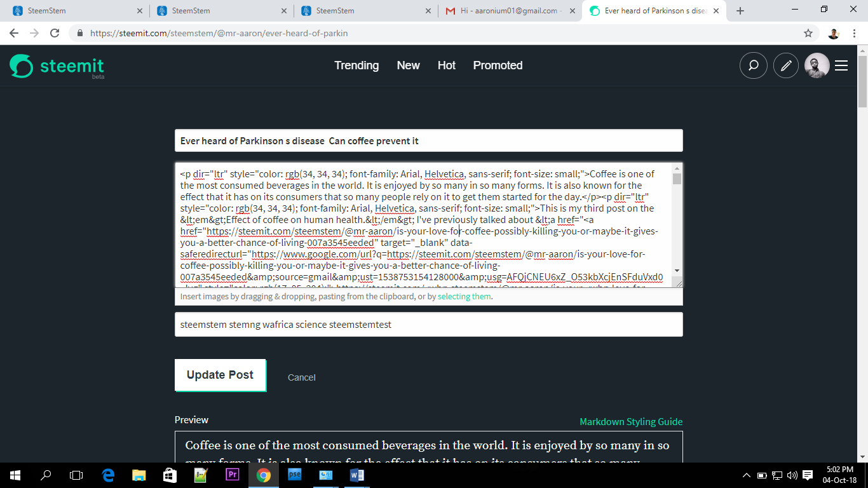Image resolution: width=868 pixels, height=488 pixels.
Task: Click the page vertical scrollbar thumb
Action: point(862,81)
